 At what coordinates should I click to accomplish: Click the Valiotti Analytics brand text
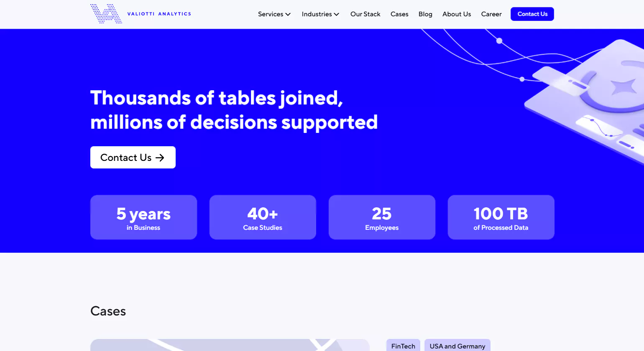[x=159, y=14]
